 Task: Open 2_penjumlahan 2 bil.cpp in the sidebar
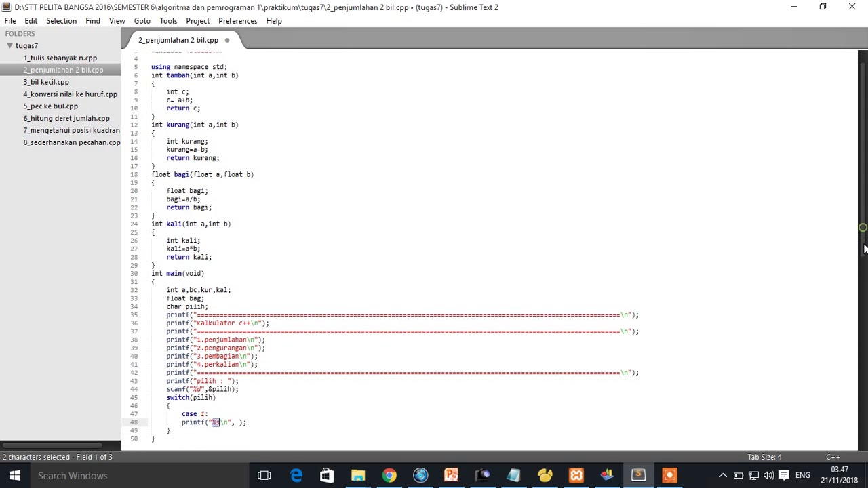click(63, 70)
